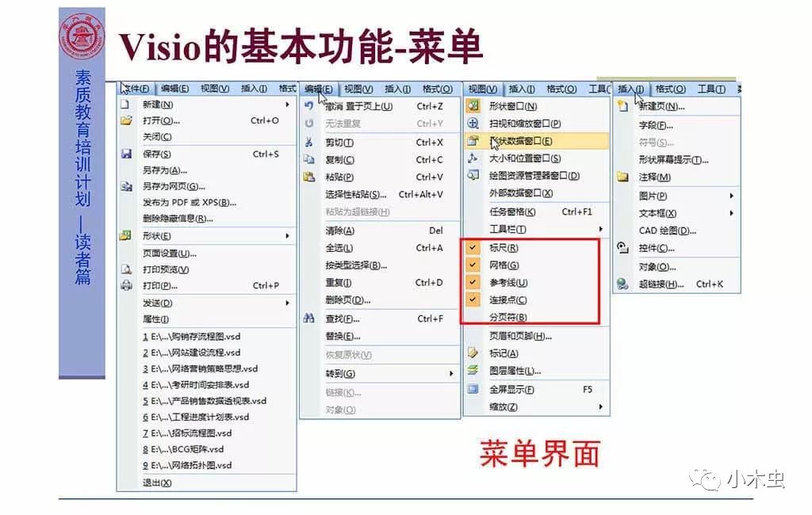
Task: Uncheck the 网格(G) grid option
Action: point(473,265)
